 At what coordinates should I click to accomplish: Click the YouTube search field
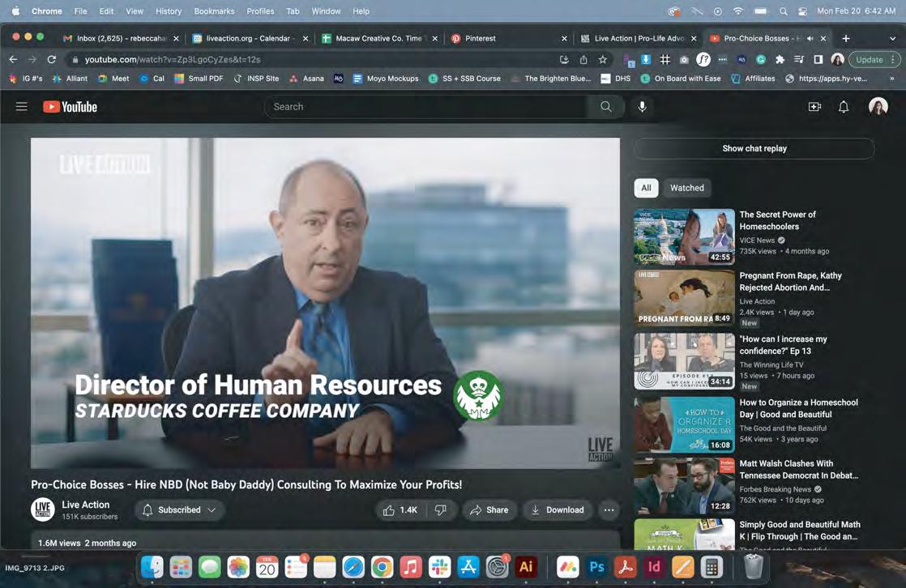click(425, 107)
